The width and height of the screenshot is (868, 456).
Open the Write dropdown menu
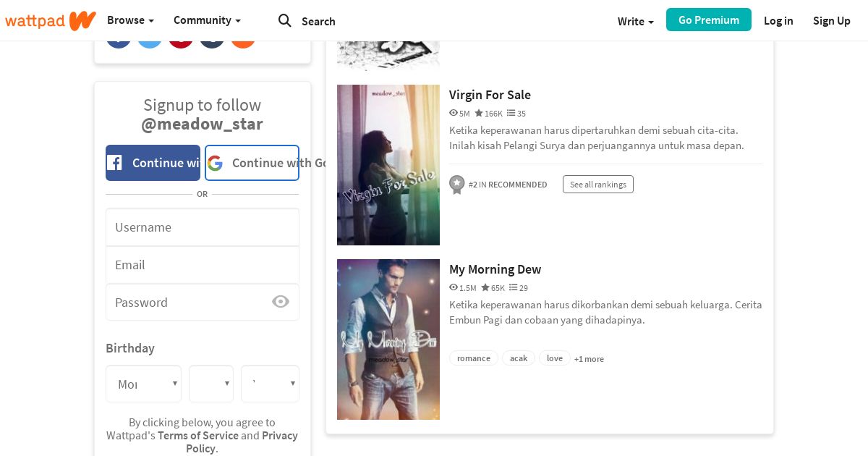(636, 21)
